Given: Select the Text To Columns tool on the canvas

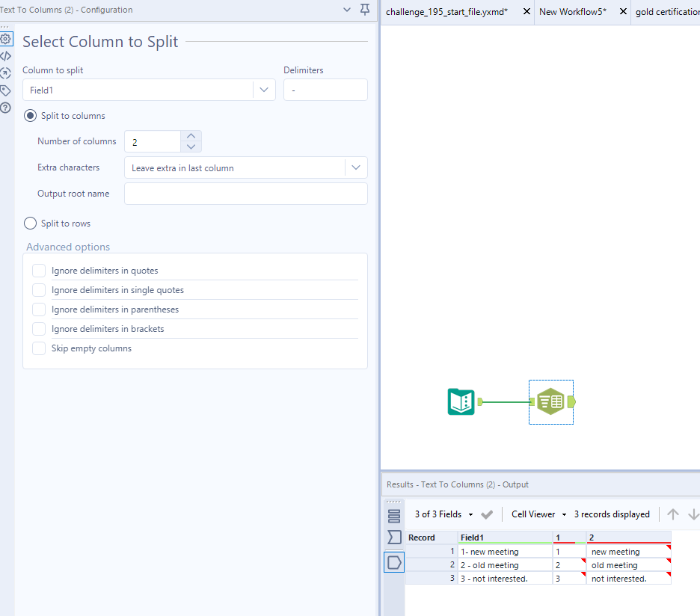Looking at the screenshot, I should tap(550, 401).
